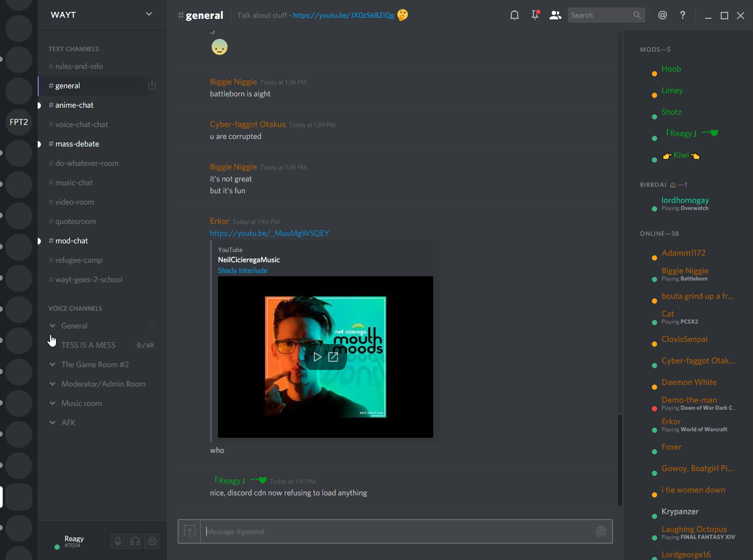Click Cyber-faggot Otakus username in chat
Viewport: 753px width, 560px height.
tap(248, 124)
